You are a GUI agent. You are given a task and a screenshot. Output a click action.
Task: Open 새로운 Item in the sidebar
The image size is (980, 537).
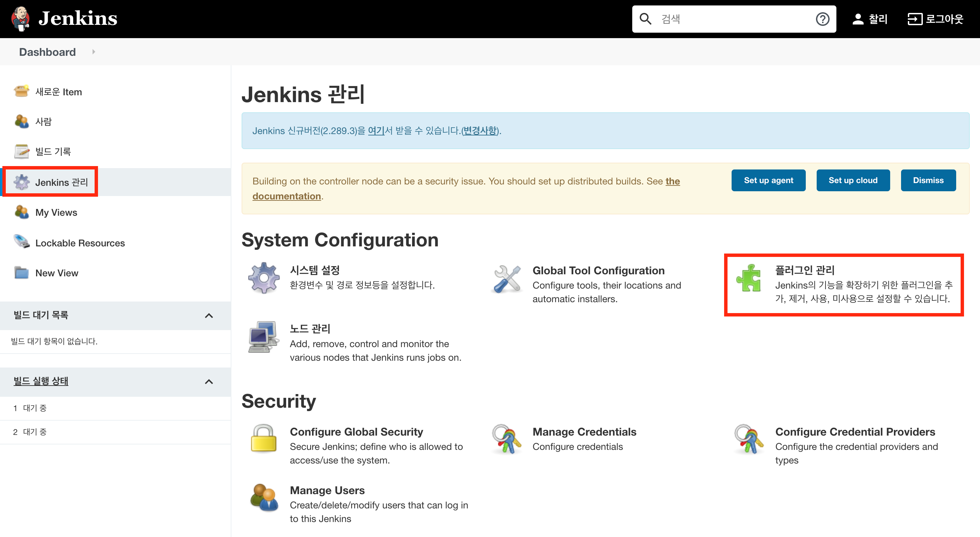[58, 92]
